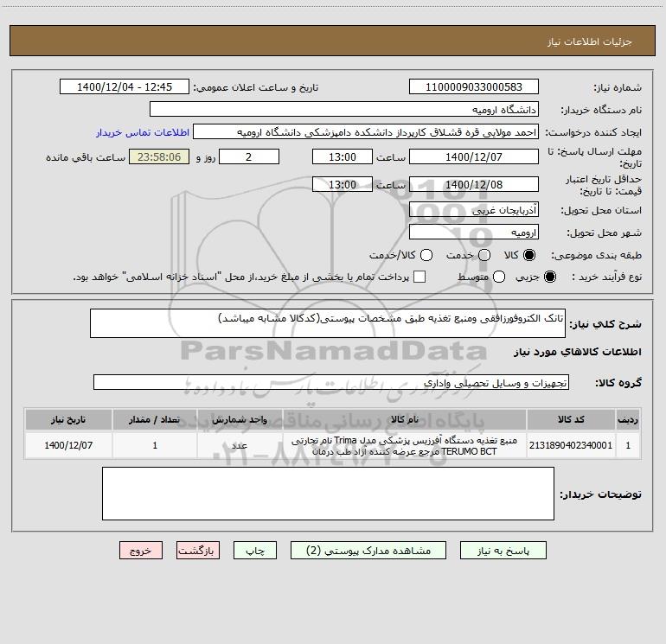This screenshot has width=666, height=644.
Task: Select the کالا radio button
Action: pos(529,255)
